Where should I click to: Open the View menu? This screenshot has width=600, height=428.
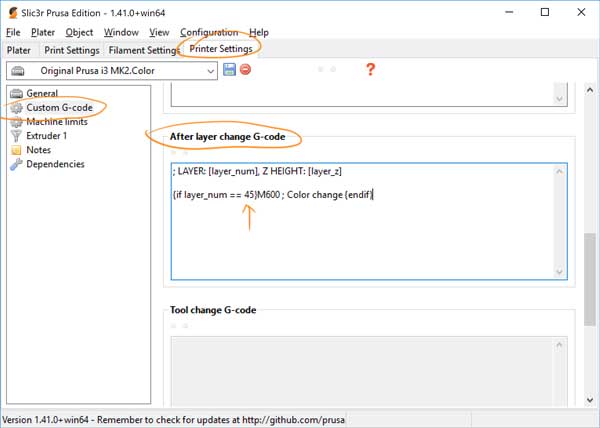[159, 33]
